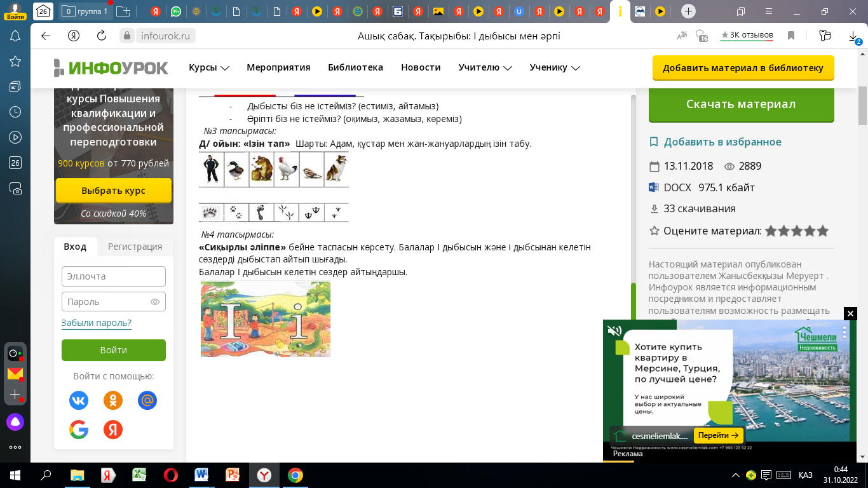Click Добавить в избранное
Viewport: 868px width, 488px height.
715,142
